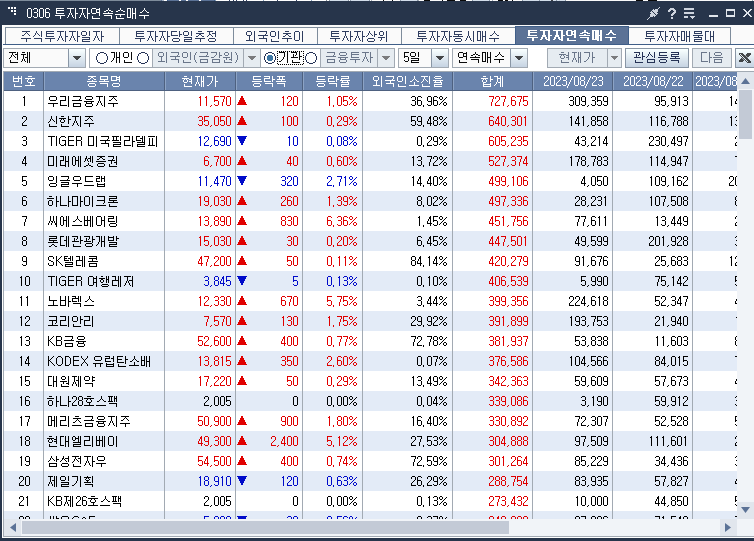Click the pin icon in title bar
The image size is (754, 541).
pos(653,13)
